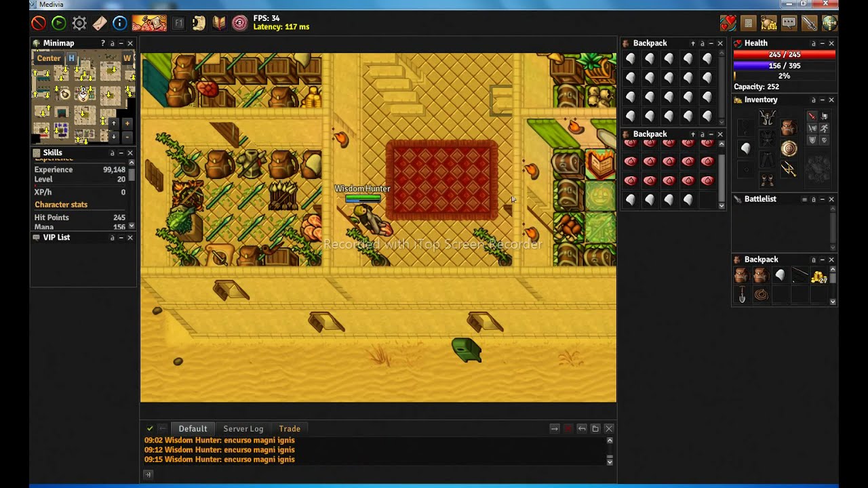
Task: Toggle the Skills panel lock
Action: tap(112, 153)
